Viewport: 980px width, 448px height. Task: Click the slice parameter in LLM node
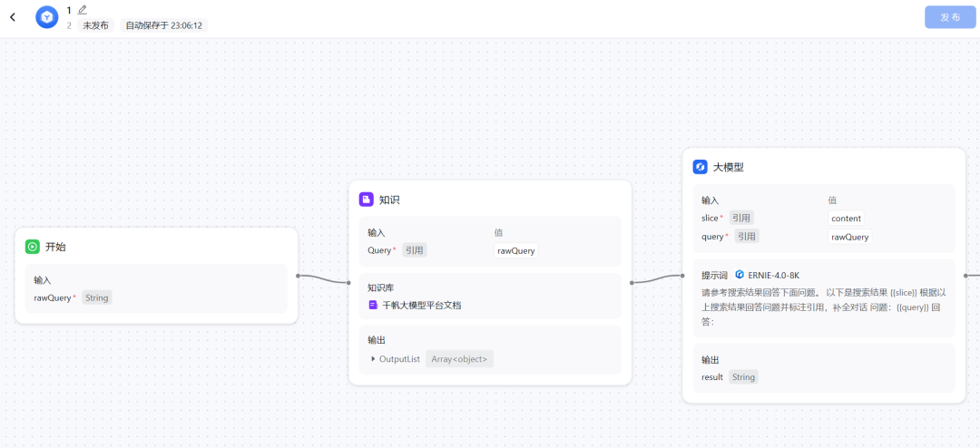pyautogui.click(x=710, y=218)
